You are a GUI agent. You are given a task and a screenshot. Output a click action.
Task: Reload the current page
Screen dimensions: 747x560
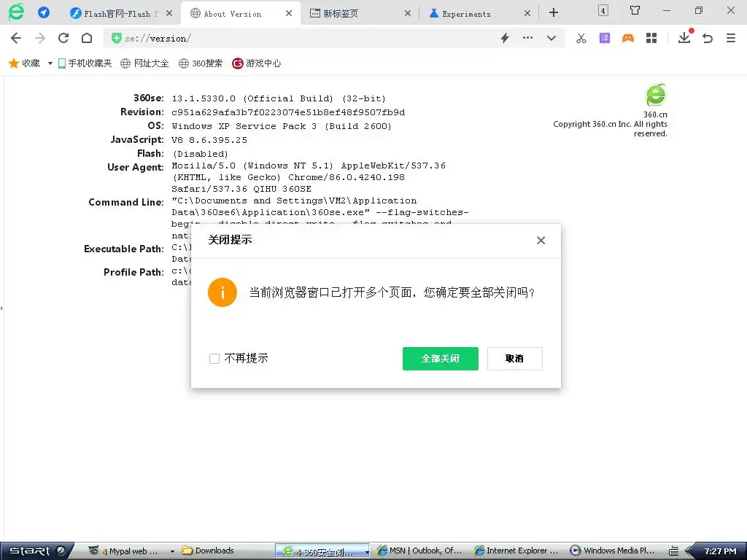pyautogui.click(x=63, y=38)
